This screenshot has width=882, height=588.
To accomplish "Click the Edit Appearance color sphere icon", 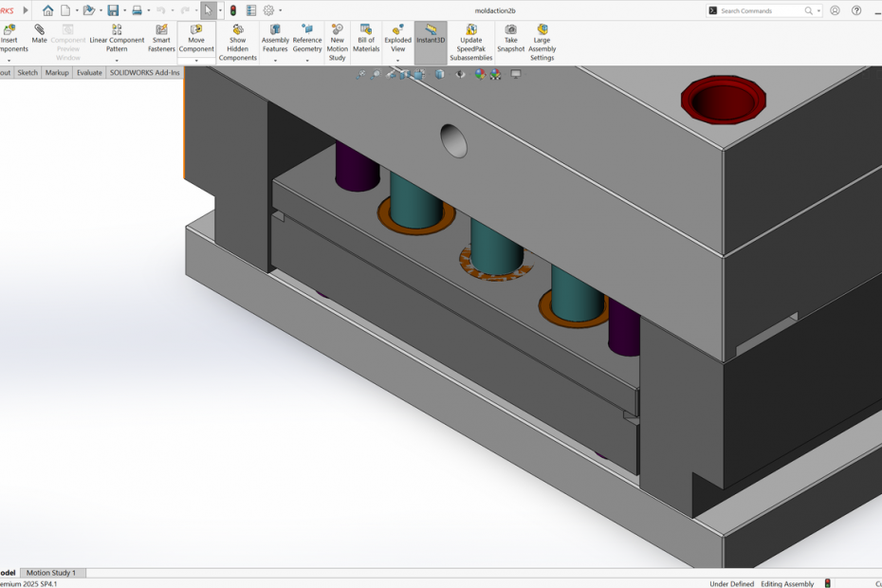I will click(x=480, y=74).
